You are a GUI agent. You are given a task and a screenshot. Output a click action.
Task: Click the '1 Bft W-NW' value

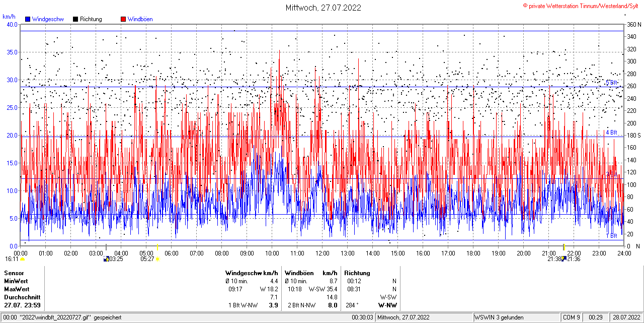point(243,305)
